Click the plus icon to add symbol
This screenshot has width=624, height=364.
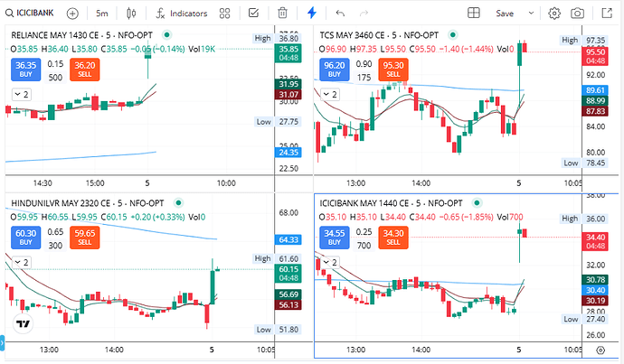pyautogui.click(x=72, y=14)
